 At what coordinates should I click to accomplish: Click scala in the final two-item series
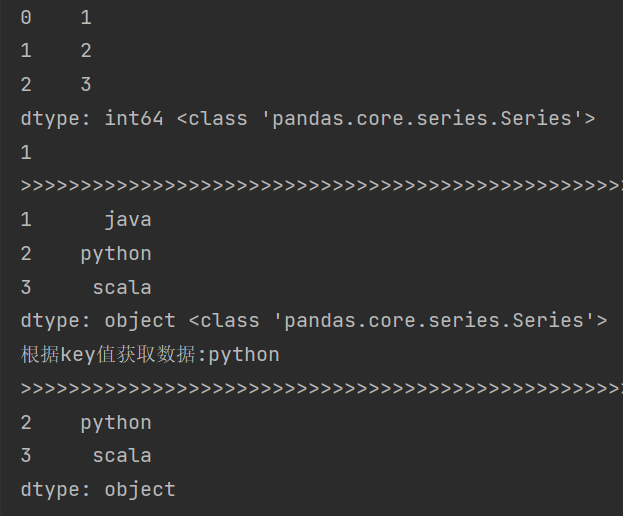tap(122, 456)
